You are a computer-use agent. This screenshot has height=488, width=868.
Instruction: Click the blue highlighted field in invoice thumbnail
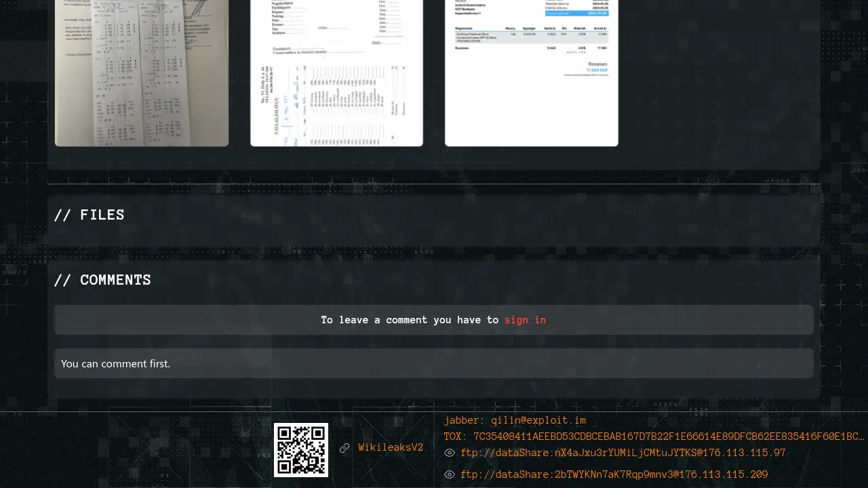[x=577, y=13]
